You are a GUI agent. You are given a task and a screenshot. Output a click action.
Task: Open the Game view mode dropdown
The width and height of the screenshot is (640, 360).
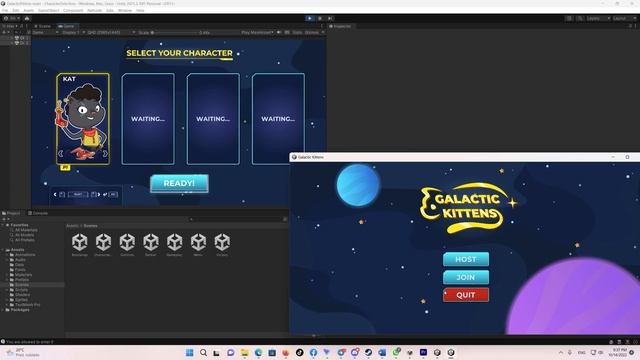tap(45, 32)
